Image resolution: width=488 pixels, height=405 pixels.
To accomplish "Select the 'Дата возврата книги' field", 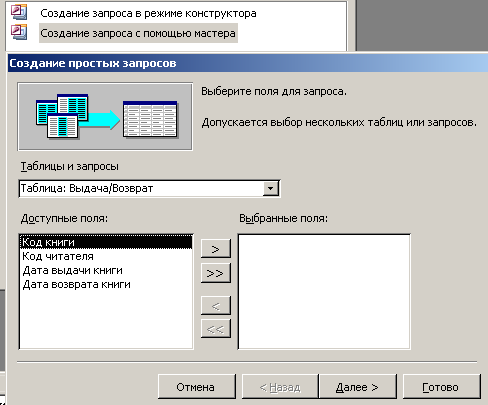I will (x=106, y=284).
